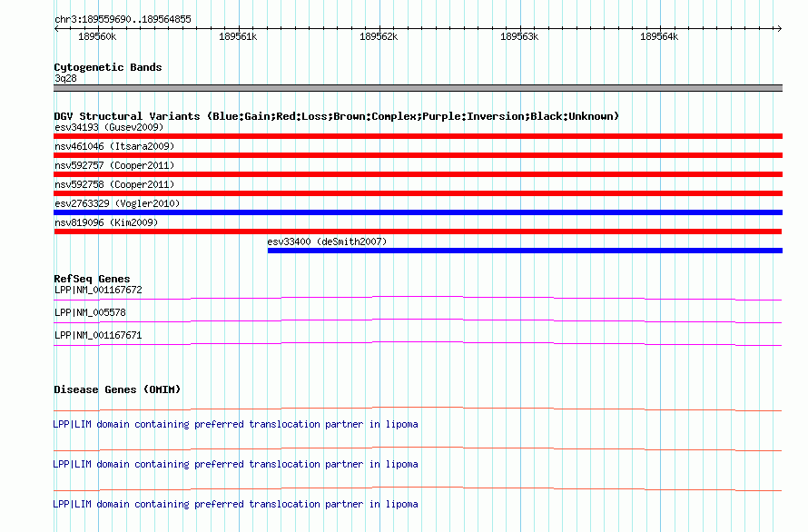Viewport: 808px width, 532px height.
Task: Open variant nsv819096 (Kim2009) label
Action: point(106,222)
